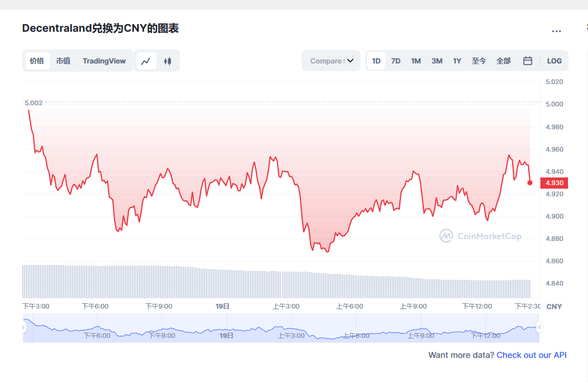The height and width of the screenshot is (382, 588).
Task: Grab the left handle of range slider
Action: (24, 327)
